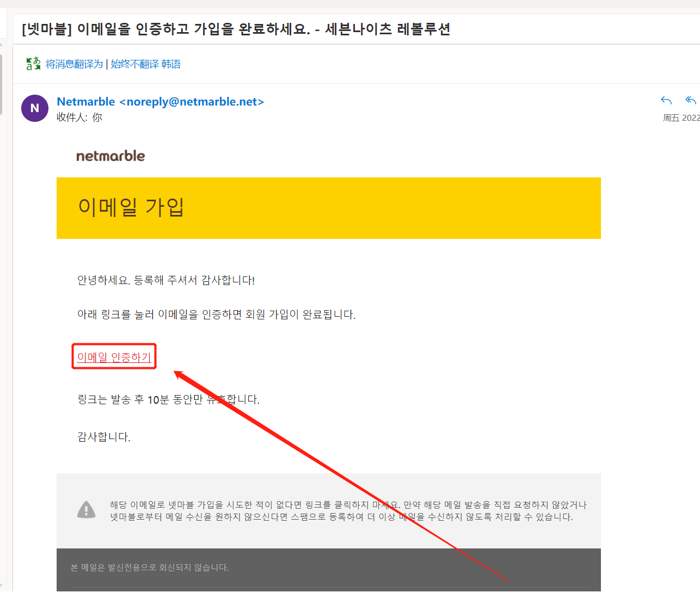This screenshot has width=700, height=611.
Task: Click the 이메일 인증하기 verification link
Action: [x=114, y=357]
